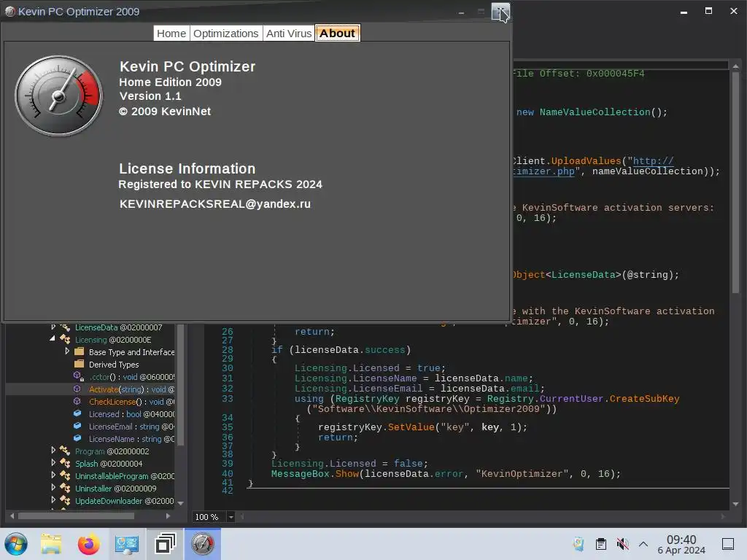The image size is (747, 560).
Task: Click tree panel scroll-left arrow
Action: pos(12,516)
